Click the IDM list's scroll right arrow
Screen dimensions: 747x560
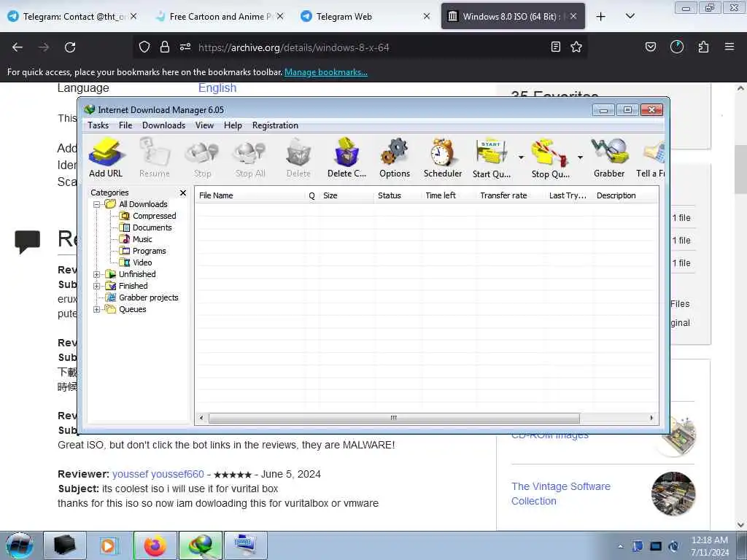click(x=651, y=418)
